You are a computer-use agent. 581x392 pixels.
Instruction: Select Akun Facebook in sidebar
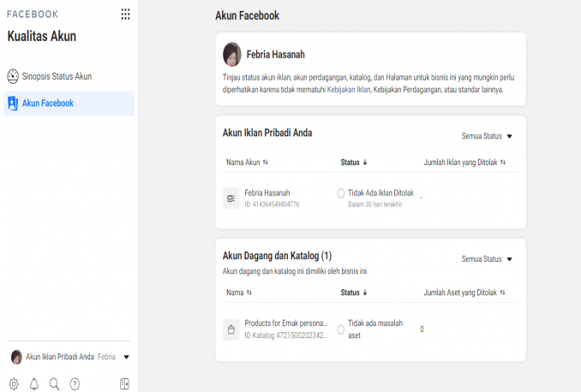pos(47,104)
